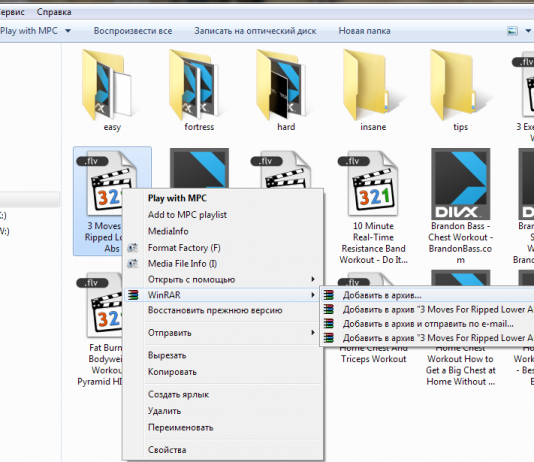Click the view mode icon in toolbar
This screenshot has width=534, height=462.
512,31
